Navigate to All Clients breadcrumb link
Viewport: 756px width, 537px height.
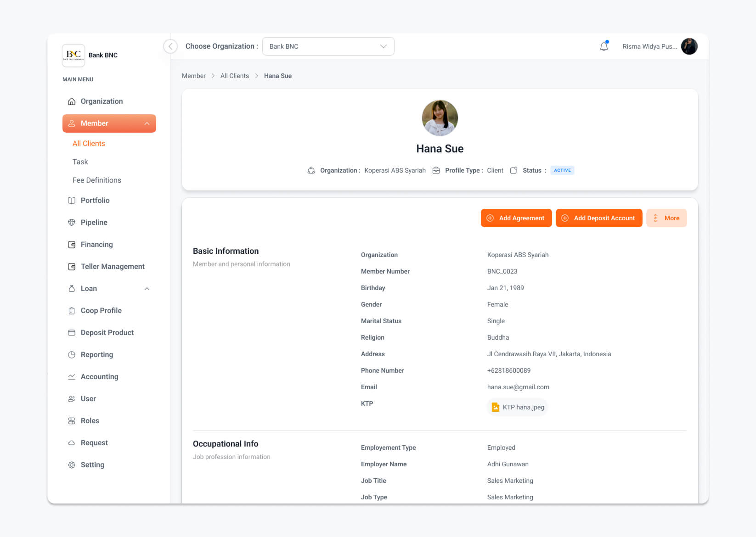click(234, 76)
